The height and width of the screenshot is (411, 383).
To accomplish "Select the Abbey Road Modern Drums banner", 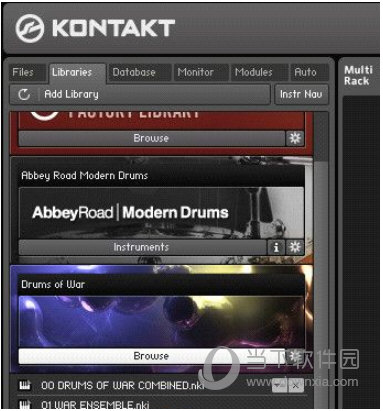I will click(161, 213).
